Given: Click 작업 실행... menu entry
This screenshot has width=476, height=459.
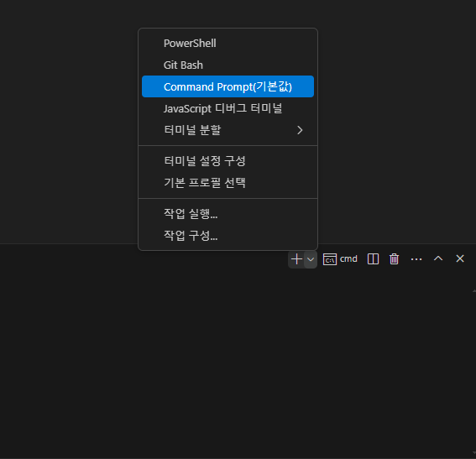Looking at the screenshot, I should coord(228,214).
